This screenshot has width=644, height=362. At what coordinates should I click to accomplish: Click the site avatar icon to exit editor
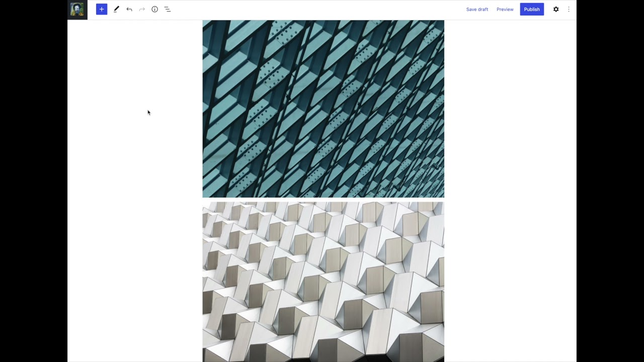coord(77,10)
